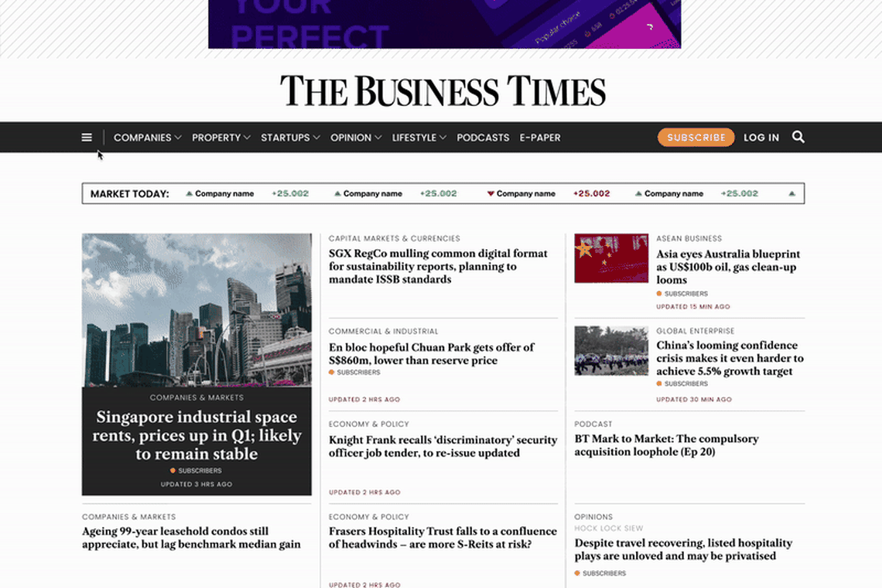Click the search magnifier icon

(x=798, y=137)
